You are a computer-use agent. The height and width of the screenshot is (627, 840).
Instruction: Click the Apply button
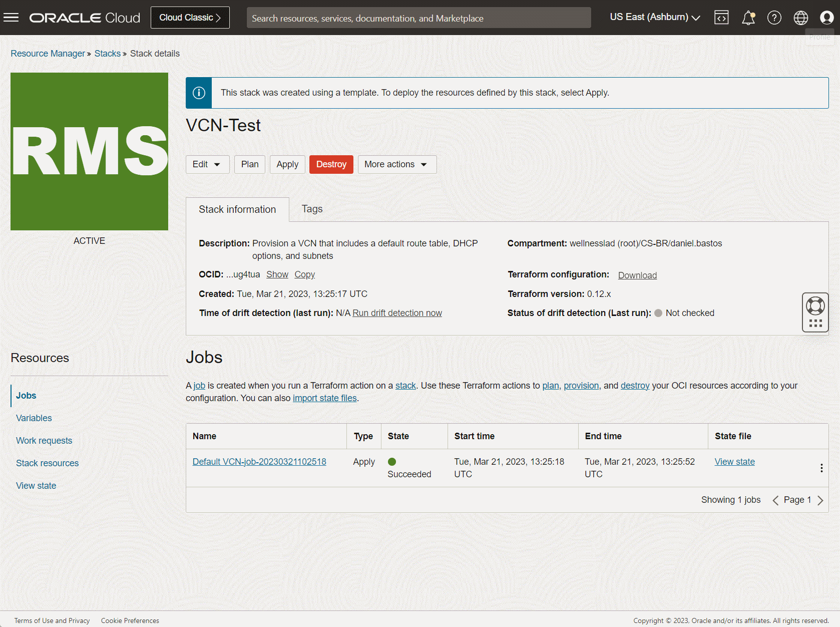point(287,164)
